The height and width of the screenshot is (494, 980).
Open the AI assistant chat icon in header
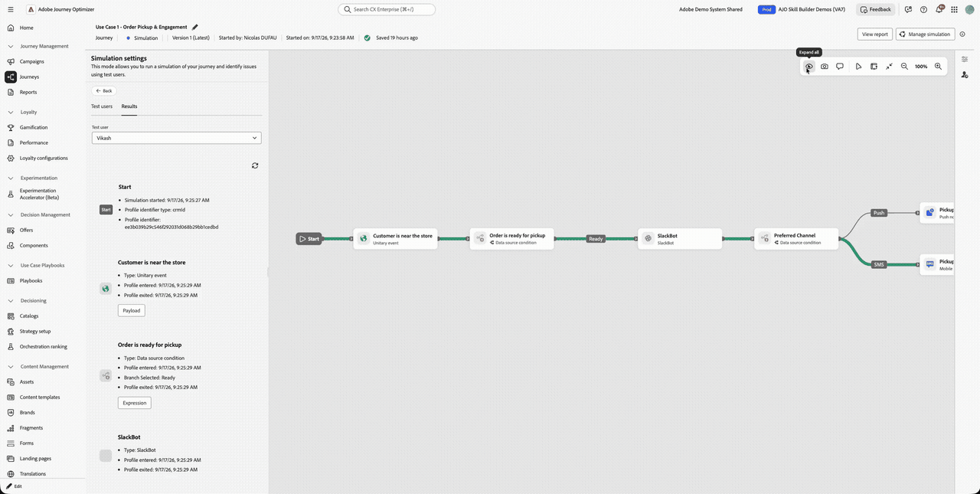click(x=908, y=9)
